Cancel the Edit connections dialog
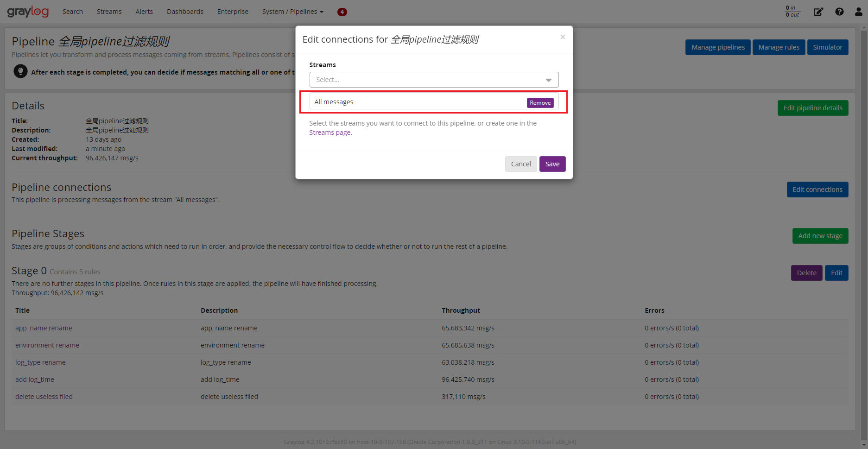 [x=520, y=164]
